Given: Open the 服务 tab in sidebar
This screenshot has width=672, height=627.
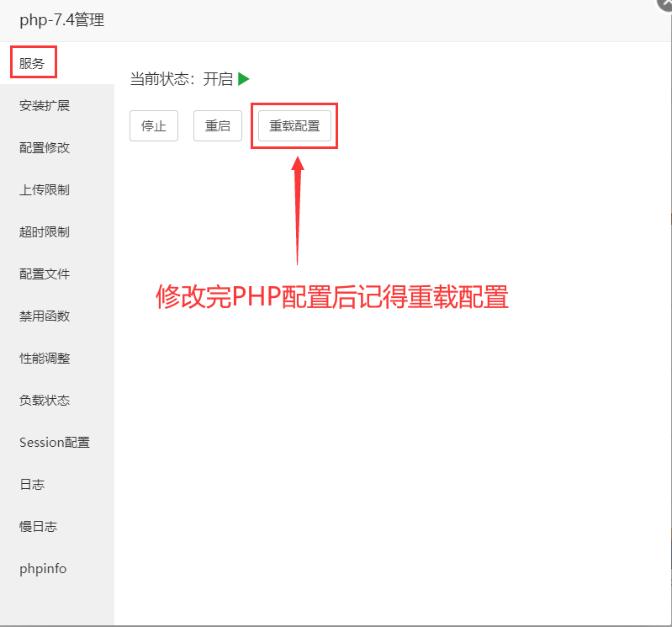Looking at the screenshot, I should click(32, 63).
